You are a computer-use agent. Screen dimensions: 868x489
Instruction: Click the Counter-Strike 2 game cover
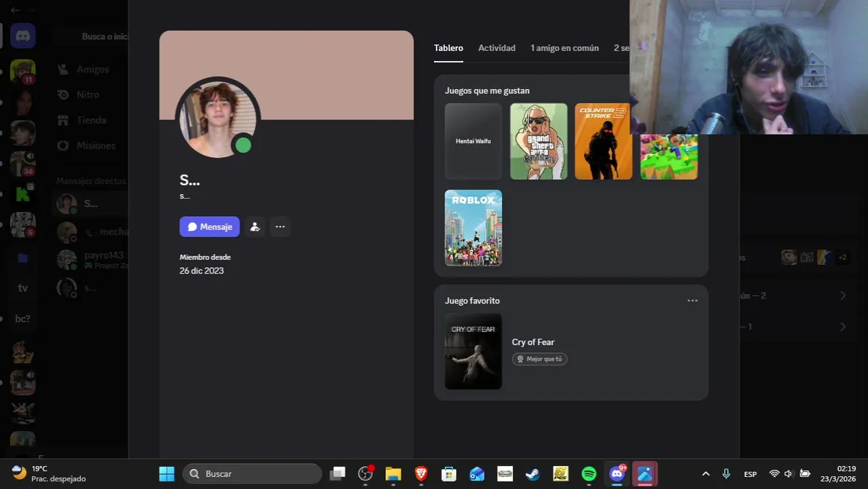tap(603, 141)
